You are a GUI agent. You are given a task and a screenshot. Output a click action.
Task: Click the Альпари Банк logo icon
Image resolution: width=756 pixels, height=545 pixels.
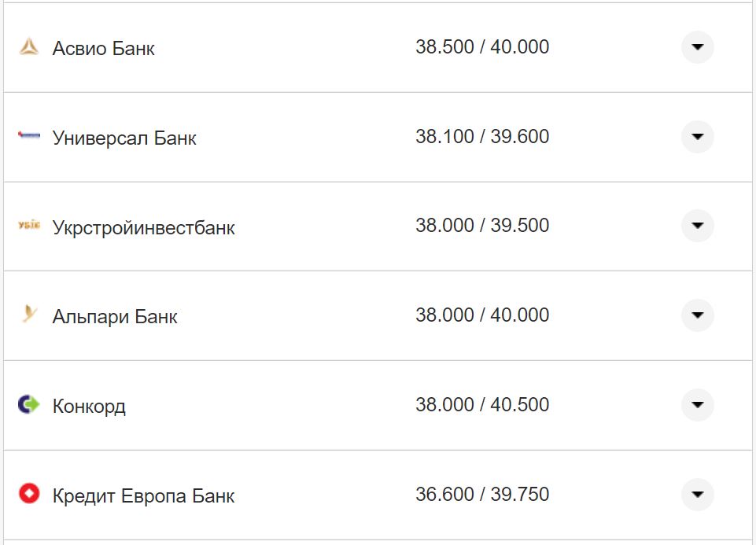[x=29, y=315]
